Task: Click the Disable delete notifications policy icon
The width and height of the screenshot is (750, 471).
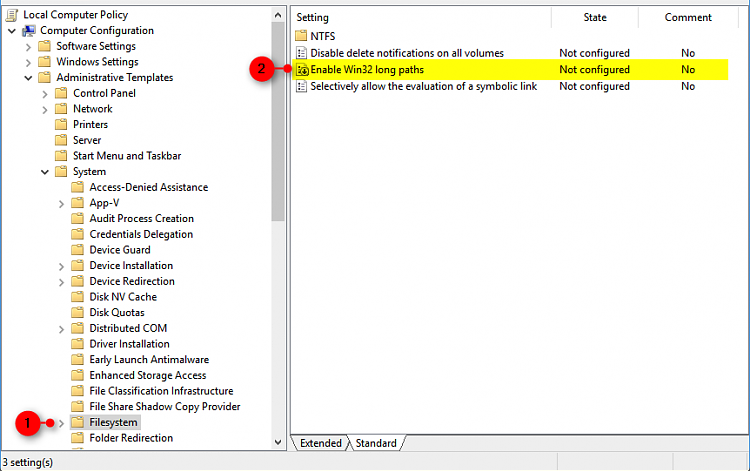Action: 301,53
